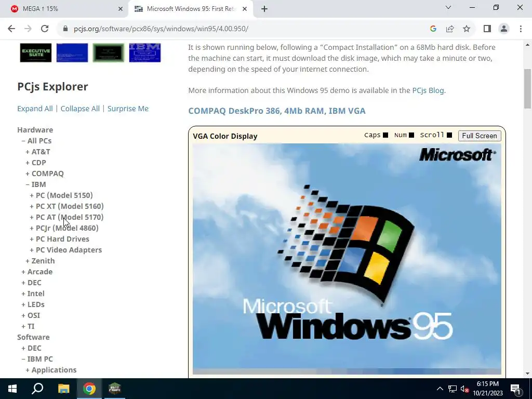Expand PC Hard Drives node
Image resolution: width=532 pixels, height=399 pixels.
point(59,239)
